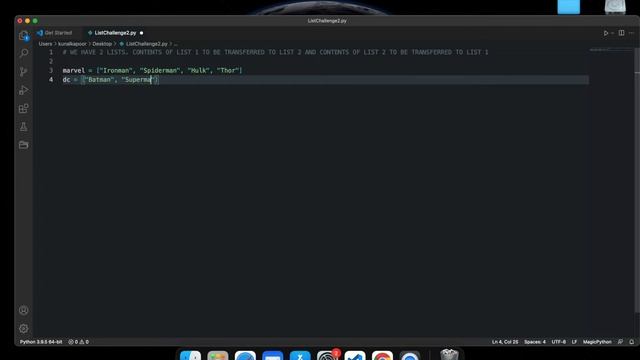Click the Ln 4, Col 25 indicator
This screenshot has height=360, width=640.
coord(505,342)
